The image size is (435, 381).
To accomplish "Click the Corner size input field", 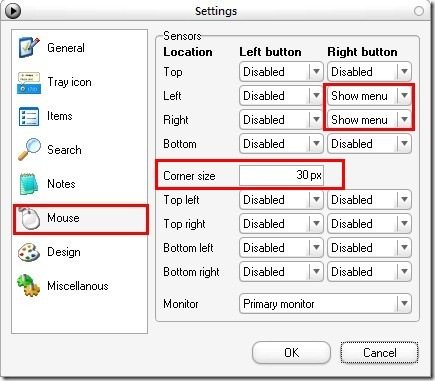I will click(x=281, y=175).
